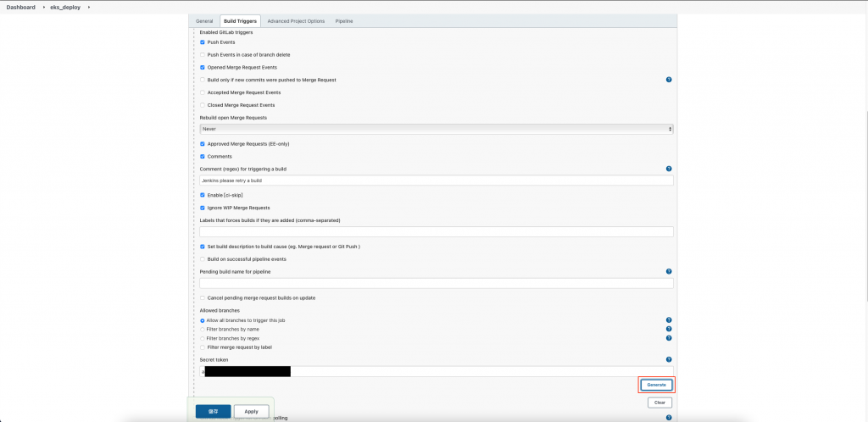Open help for Pending build name for pipeline
The height and width of the screenshot is (422, 868).
click(x=669, y=271)
